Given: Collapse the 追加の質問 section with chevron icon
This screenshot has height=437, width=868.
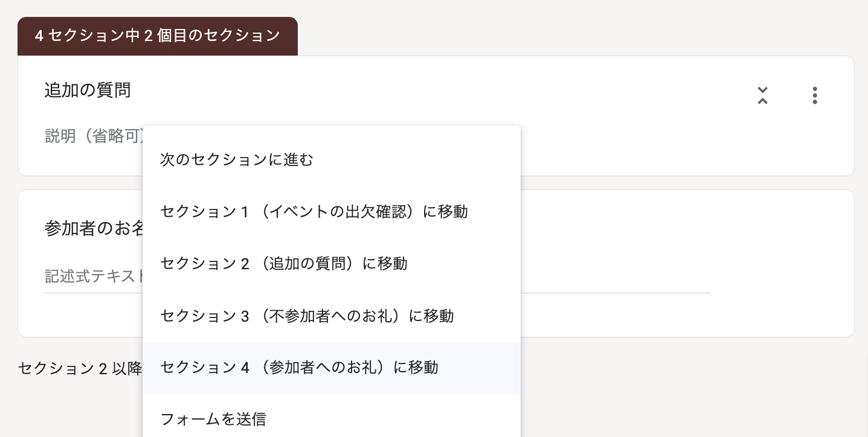Looking at the screenshot, I should coord(763,95).
